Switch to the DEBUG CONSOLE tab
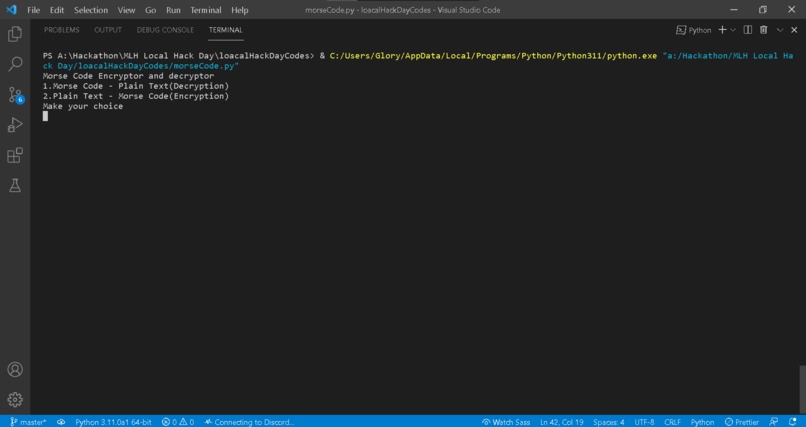The width and height of the screenshot is (806, 427). (166, 30)
